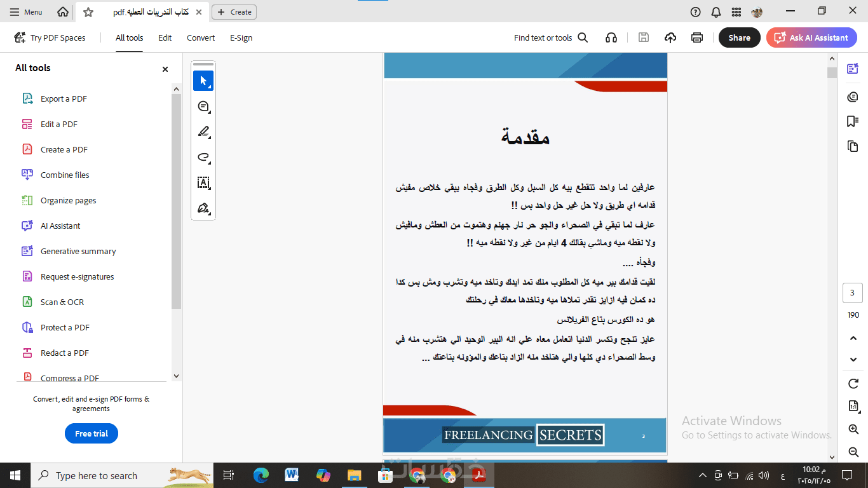The width and height of the screenshot is (868, 488).
Task: Open the Comments panel icon in right rail
Action: coord(853,97)
